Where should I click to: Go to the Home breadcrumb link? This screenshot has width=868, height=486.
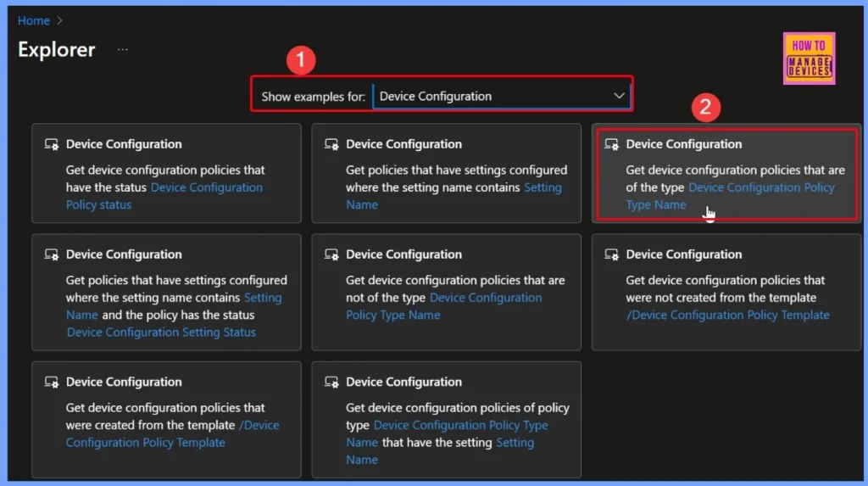(34, 20)
